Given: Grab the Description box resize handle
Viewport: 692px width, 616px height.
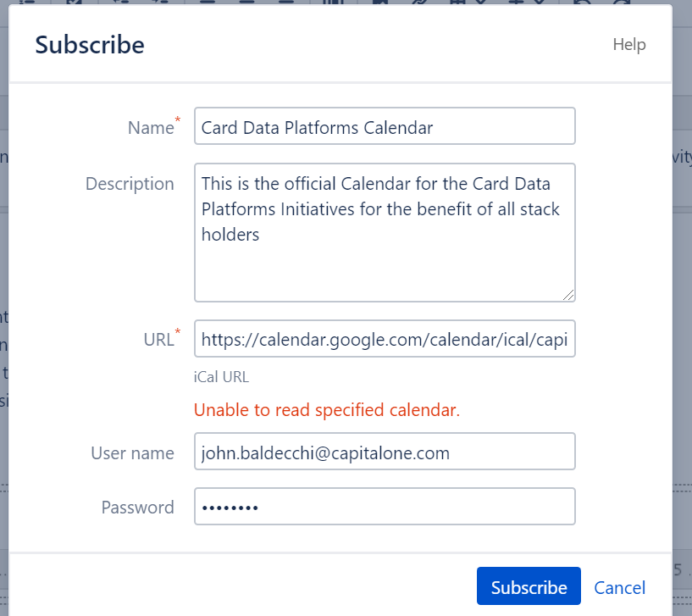Looking at the screenshot, I should click(568, 294).
